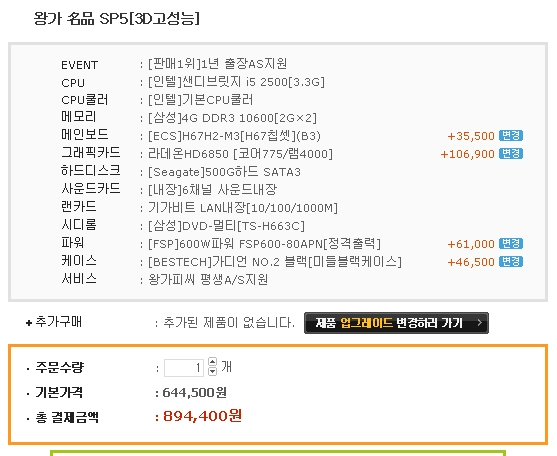Click 변경 button for 메인보드 row
Viewport: 557px width, 456px height.
(510, 136)
